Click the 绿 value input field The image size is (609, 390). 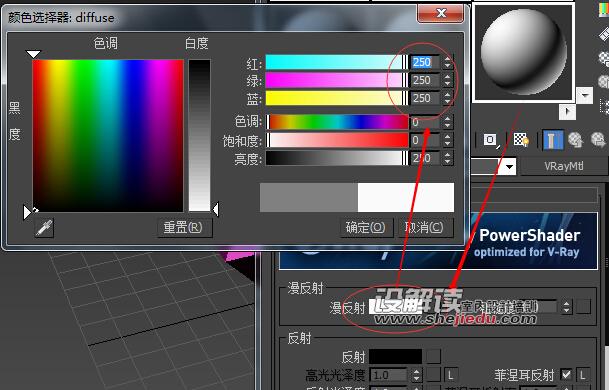(x=425, y=80)
